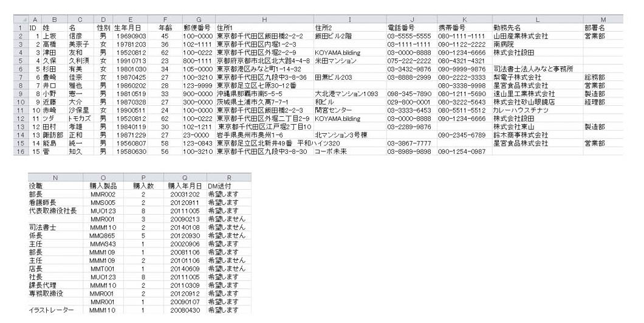
Task: Click mobile number 090-2345-6789
Action: [x=461, y=135]
